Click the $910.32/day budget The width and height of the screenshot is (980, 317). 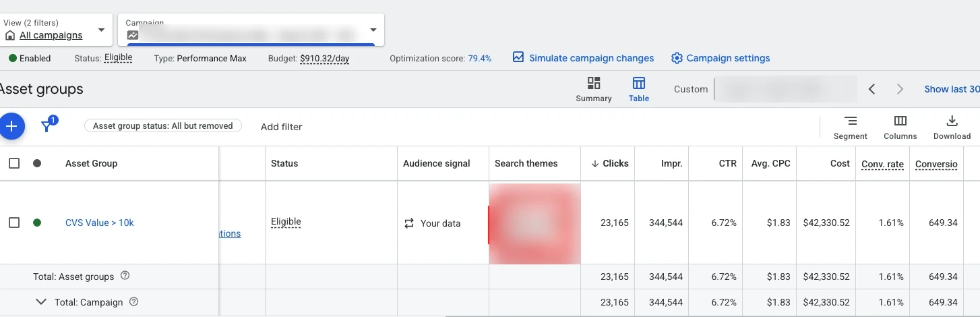tap(324, 59)
